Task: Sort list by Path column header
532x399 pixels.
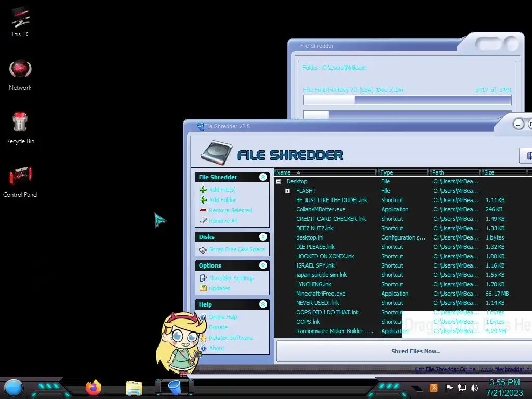Action: coord(455,172)
